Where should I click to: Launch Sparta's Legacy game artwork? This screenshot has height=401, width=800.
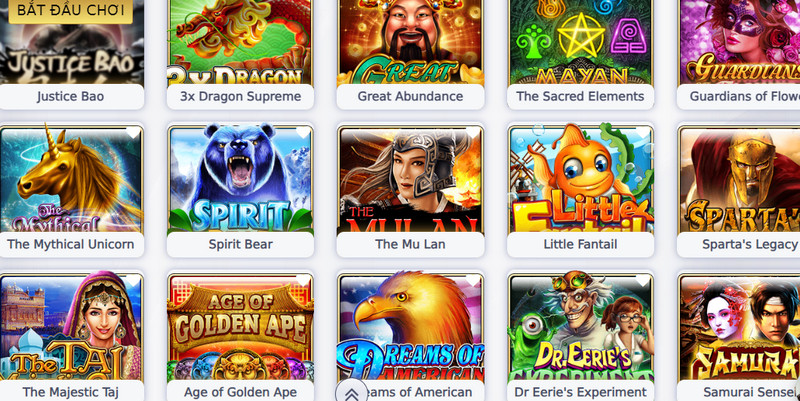[739, 180]
